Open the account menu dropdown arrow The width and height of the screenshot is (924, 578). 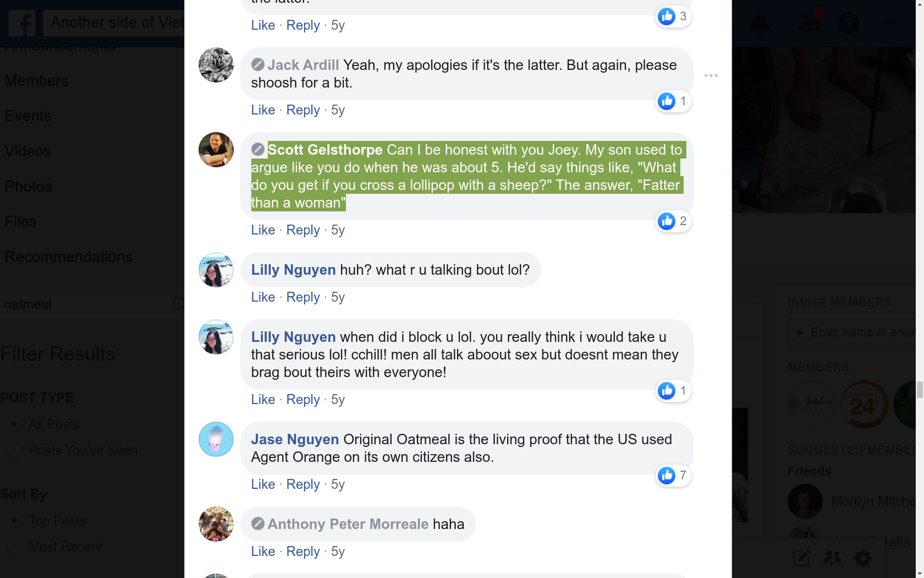pos(888,23)
